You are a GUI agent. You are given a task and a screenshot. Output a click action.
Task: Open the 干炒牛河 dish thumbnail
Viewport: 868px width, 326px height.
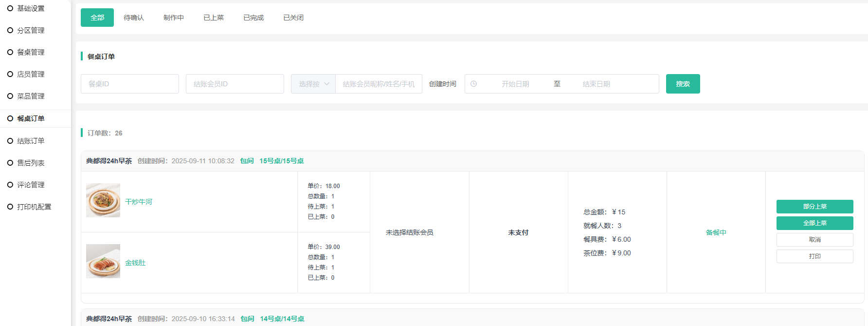103,200
